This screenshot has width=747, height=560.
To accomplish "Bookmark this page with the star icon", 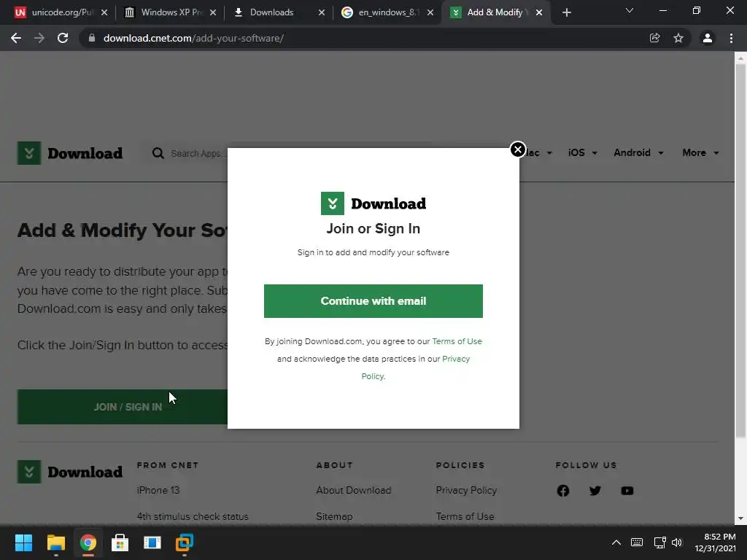I will pyautogui.click(x=678, y=38).
